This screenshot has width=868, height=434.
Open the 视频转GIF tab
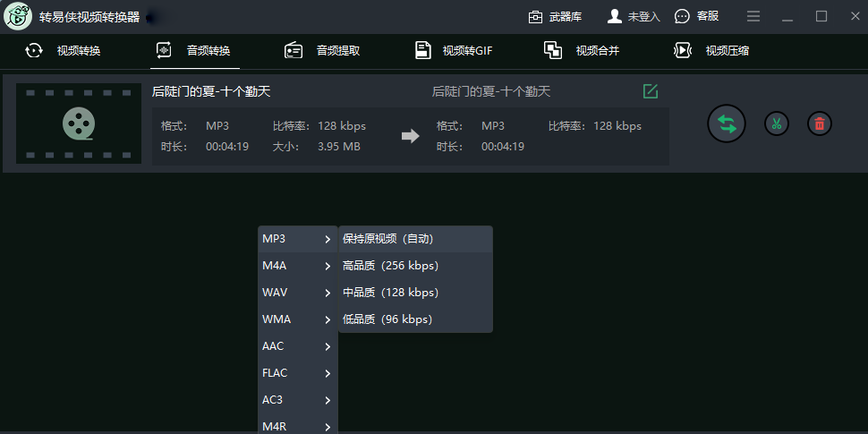pyautogui.click(x=454, y=51)
